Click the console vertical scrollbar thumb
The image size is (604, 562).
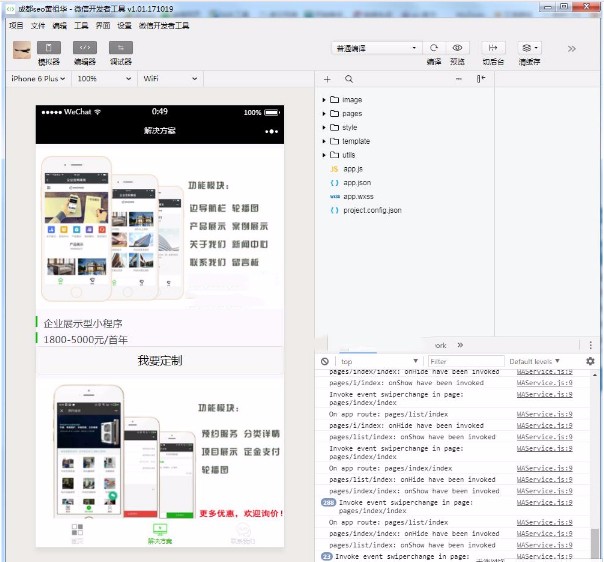pyautogui.click(x=595, y=543)
